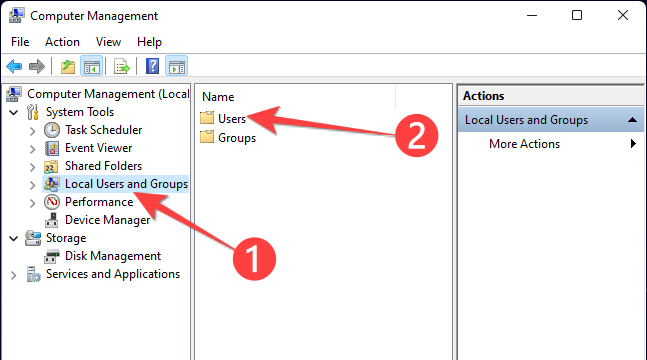The width and height of the screenshot is (647, 360).
Task: Select Shared Folders in the tree
Action: [103, 166]
